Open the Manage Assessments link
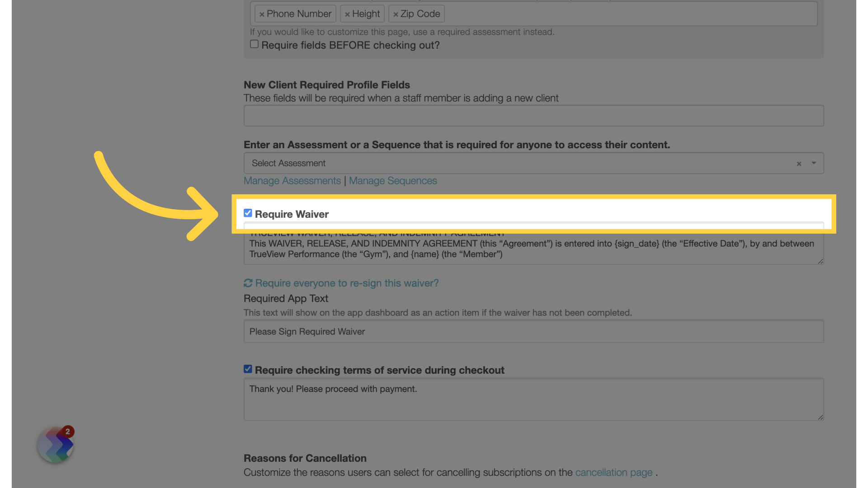Screen dimensions: 868x488 292,180
